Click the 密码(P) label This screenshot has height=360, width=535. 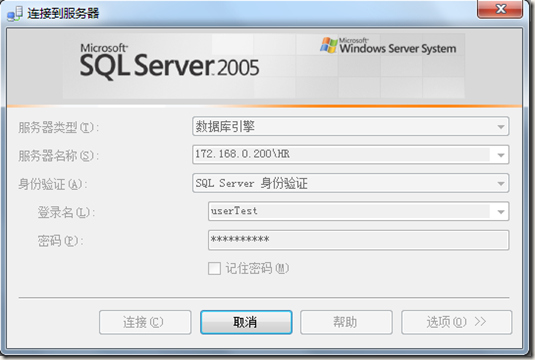[60, 241]
